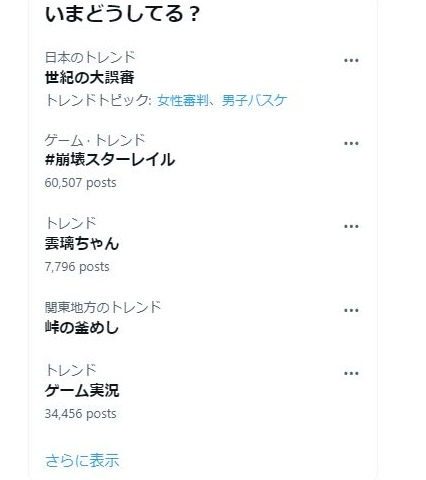Open more options for 峠の釜めし trend
This screenshot has height=480, width=426.
coord(351,311)
